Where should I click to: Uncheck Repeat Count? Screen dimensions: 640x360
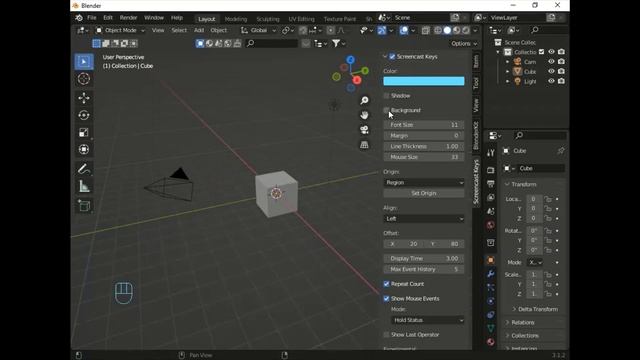pos(386,284)
